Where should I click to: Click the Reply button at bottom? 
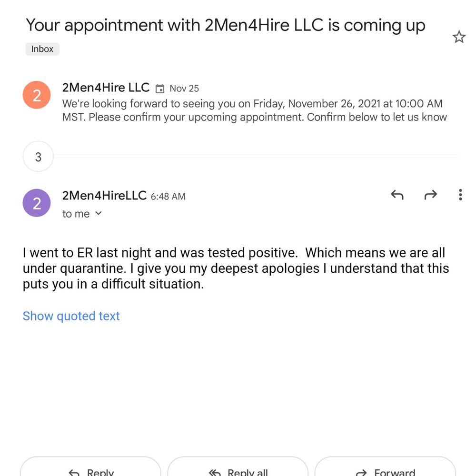[90, 466]
